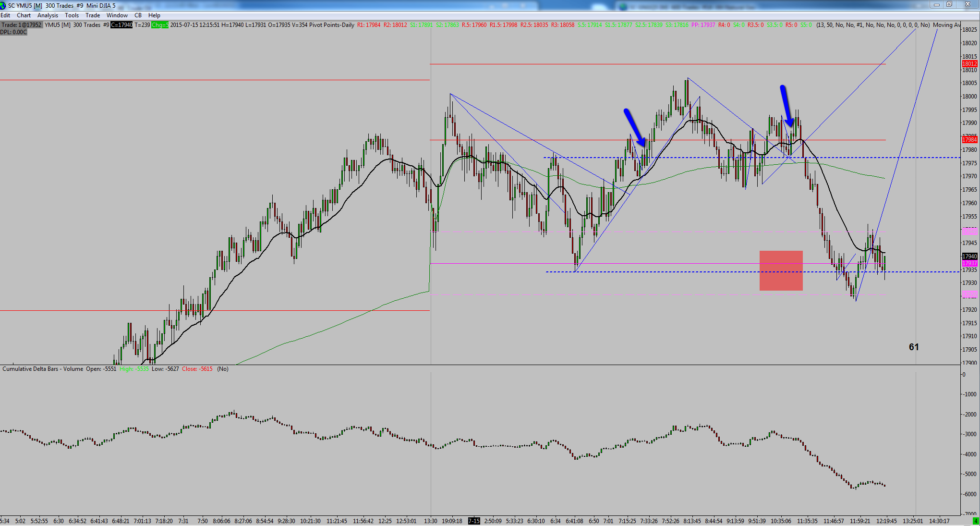Click the Sierra Chart globe icon in title bar
This screenshot has width=980, height=526.
[3, 5]
